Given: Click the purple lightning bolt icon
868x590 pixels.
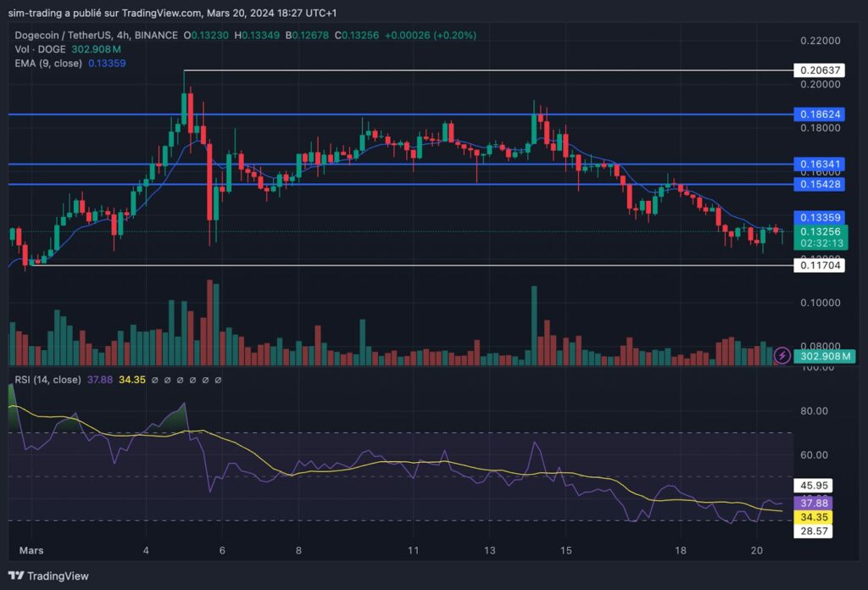Looking at the screenshot, I should click(x=782, y=355).
